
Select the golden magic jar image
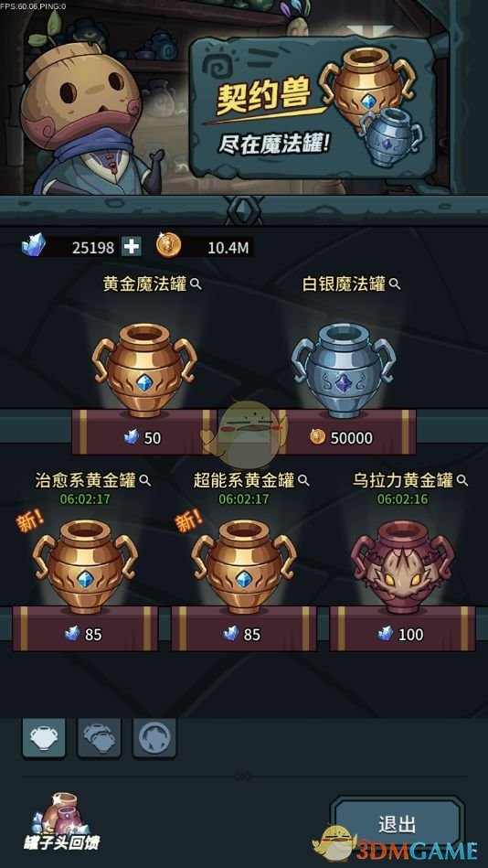144,370
